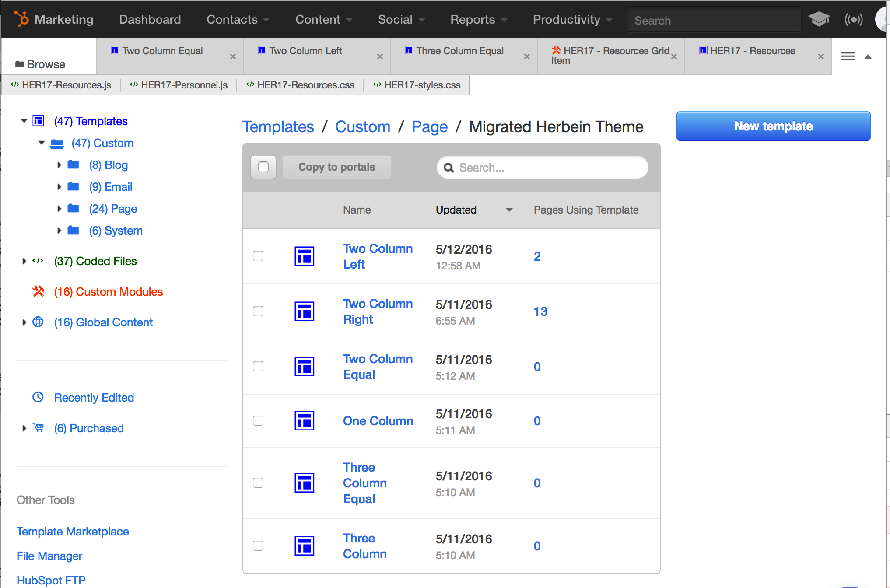The height and width of the screenshot is (588, 890).
Task: Close the HER17 - Resources tab
Action: click(821, 56)
